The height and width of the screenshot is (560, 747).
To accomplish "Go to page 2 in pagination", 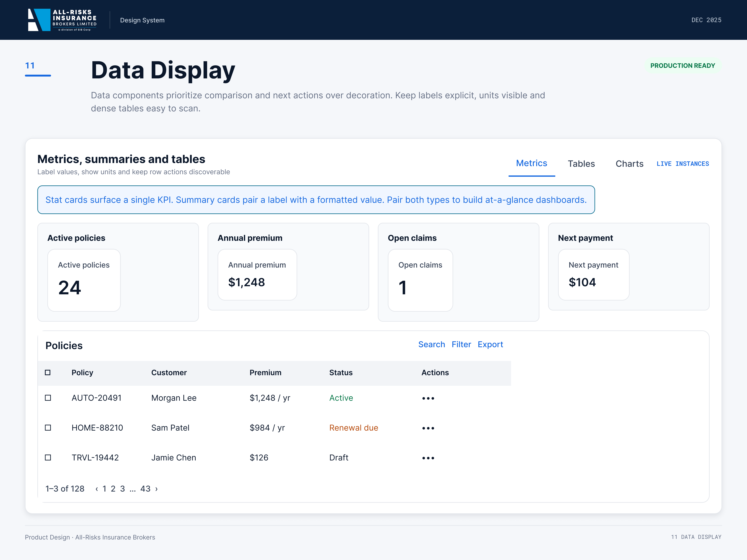I will point(113,489).
